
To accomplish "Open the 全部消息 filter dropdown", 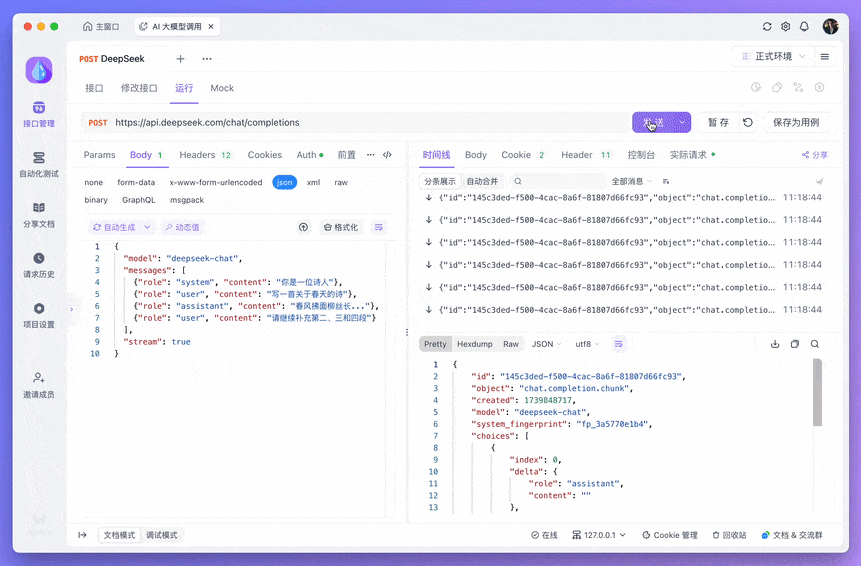I will tap(631, 181).
